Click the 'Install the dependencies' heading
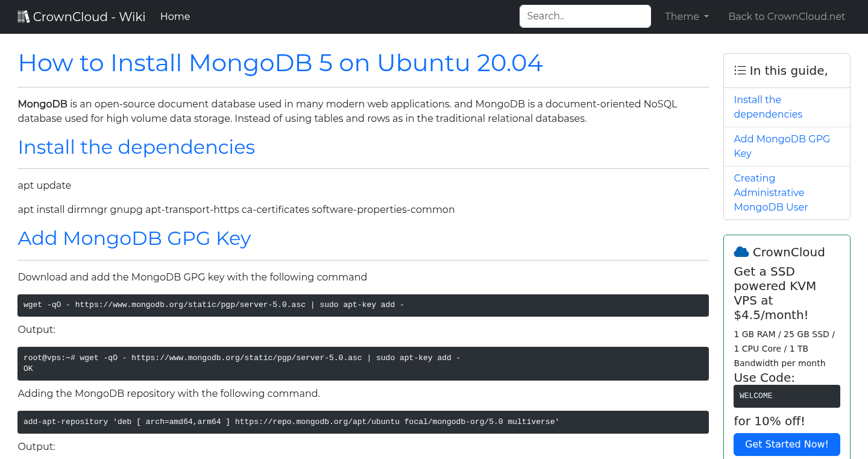This screenshot has width=868, height=459. pos(136,147)
